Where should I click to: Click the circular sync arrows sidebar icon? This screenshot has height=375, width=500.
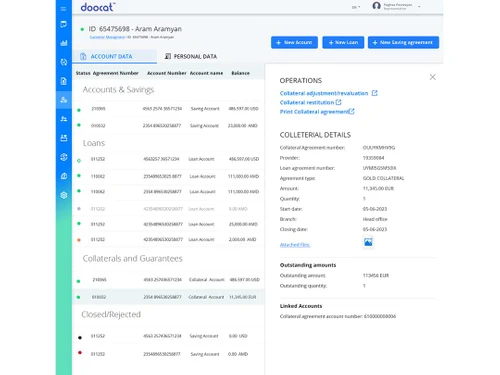click(64, 62)
